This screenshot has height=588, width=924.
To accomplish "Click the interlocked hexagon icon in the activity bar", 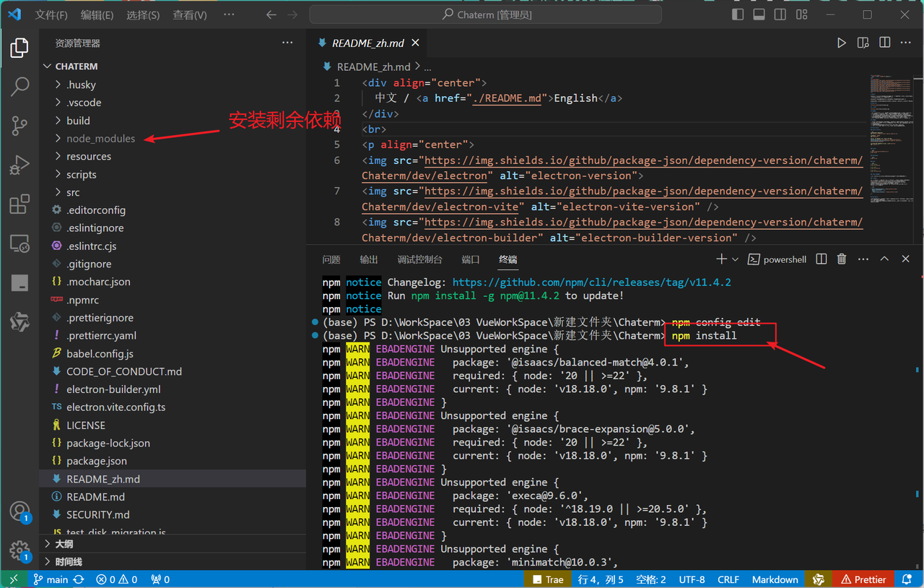I will [x=19, y=321].
